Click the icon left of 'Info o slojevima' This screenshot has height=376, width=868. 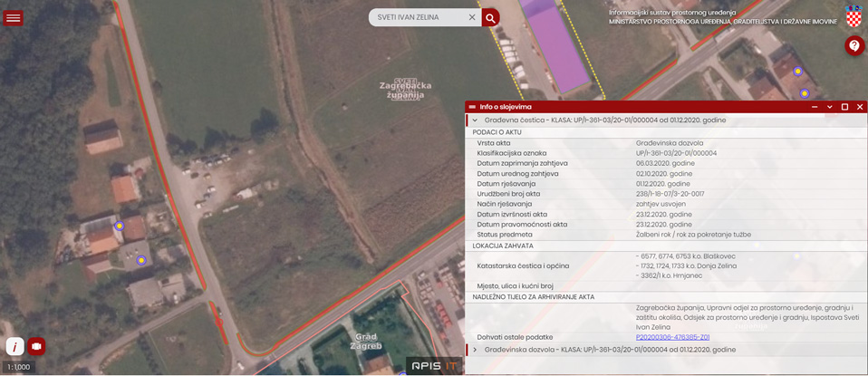472,107
